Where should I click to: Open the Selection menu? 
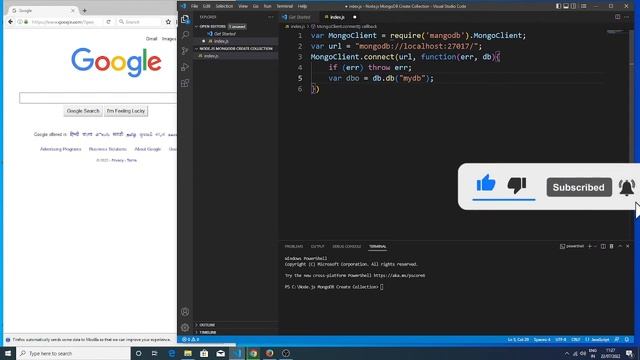224,6
